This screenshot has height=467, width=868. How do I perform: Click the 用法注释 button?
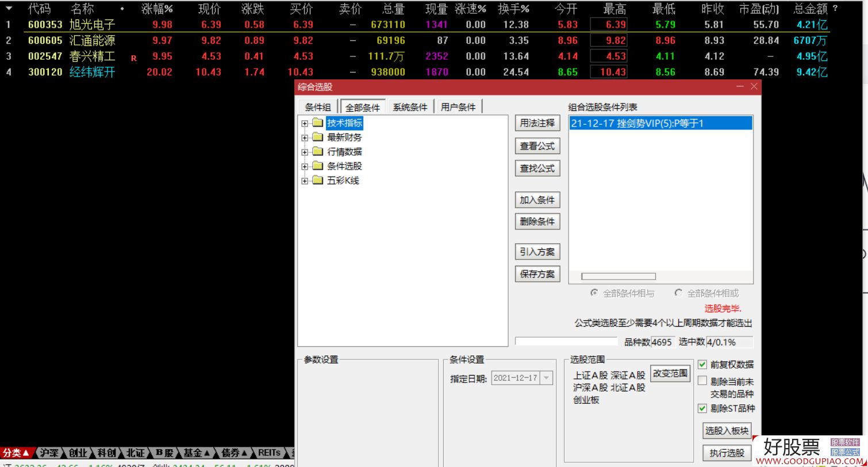(537, 123)
